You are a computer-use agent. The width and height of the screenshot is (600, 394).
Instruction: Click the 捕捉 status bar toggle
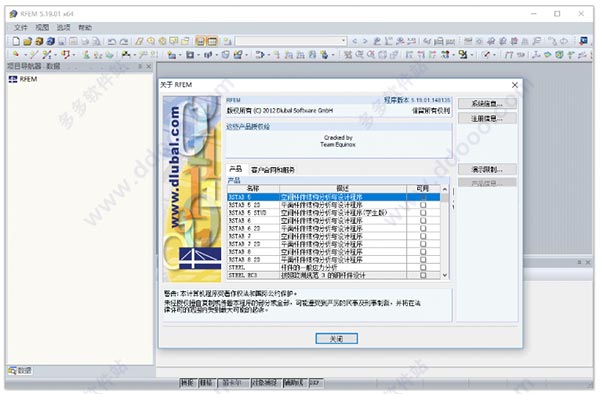[187, 383]
